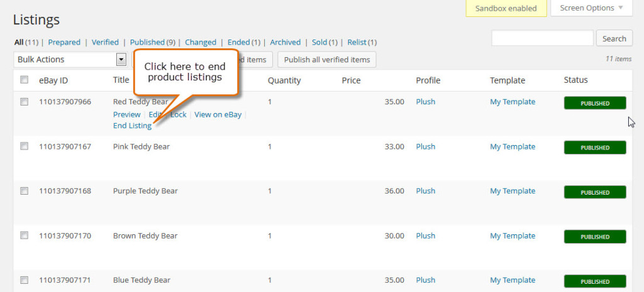Click Publish all verified items button

327,60
